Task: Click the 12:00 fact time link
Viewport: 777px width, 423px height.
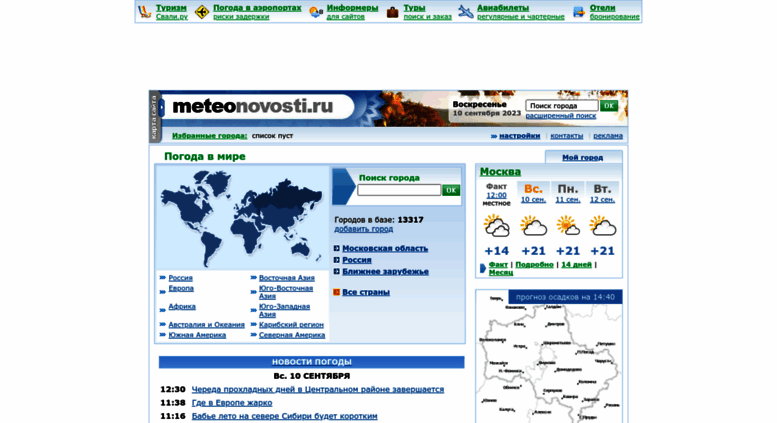Action: (496, 196)
